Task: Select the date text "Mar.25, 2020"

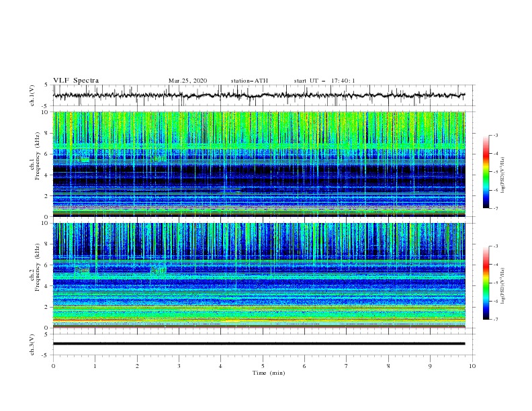Action: pos(187,81)
